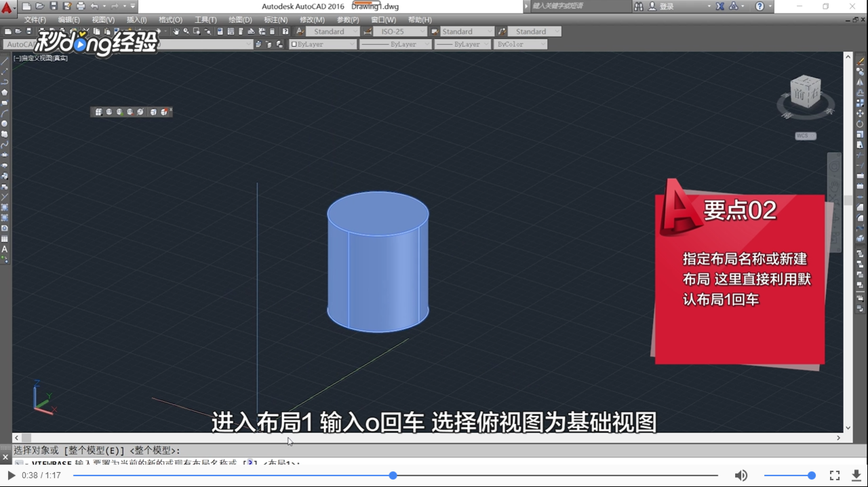Click the vertical scrollbar down arrow of drawing area
868x487 pixels.
(848, 429)
